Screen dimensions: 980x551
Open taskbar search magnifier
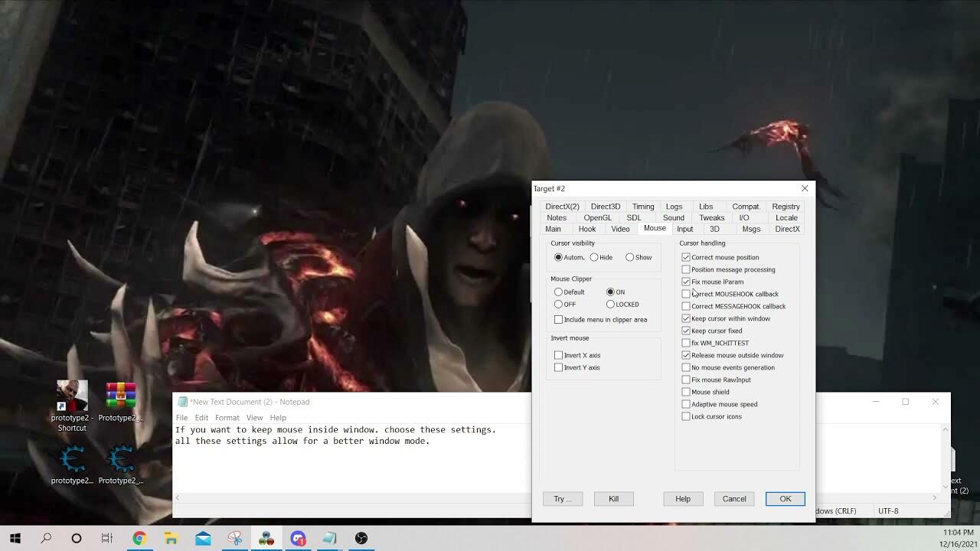click(46, 539)
